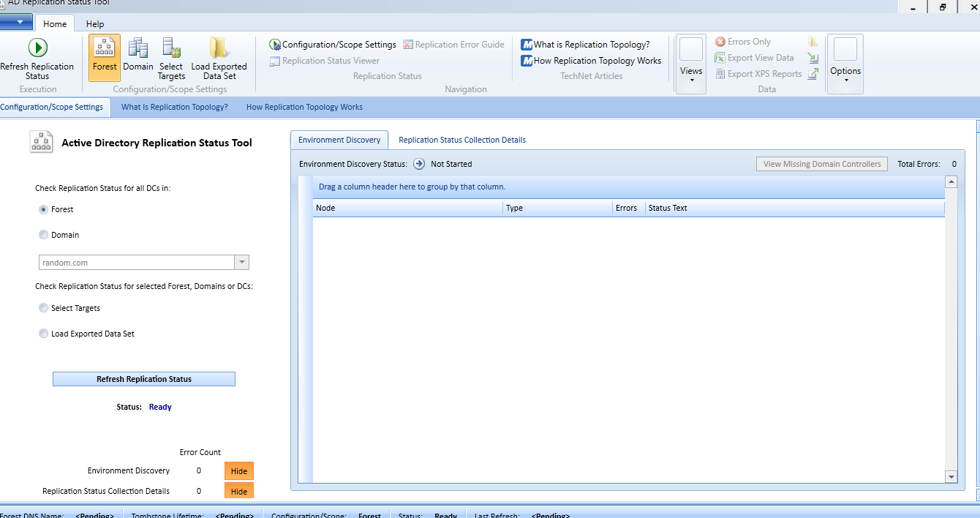This screenshot has height=518, width=980.
Task: Open the random.com domain combo box arrow
Action: click(241, 263)
